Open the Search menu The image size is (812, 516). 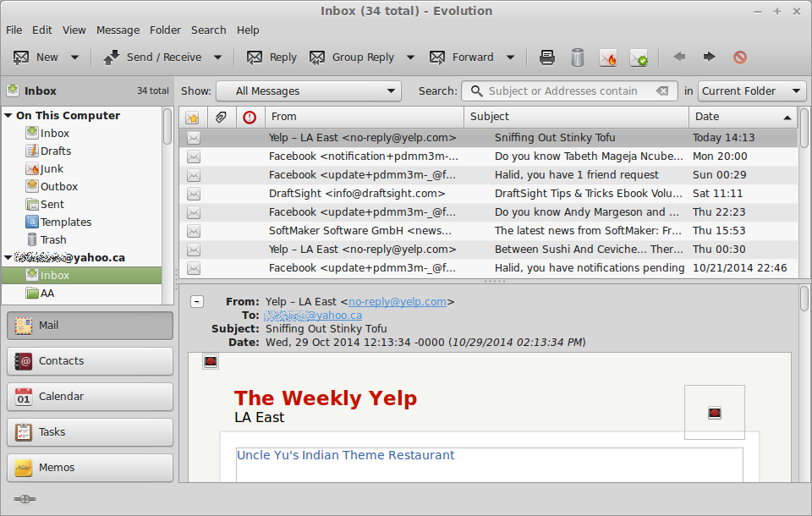[208, 30]
